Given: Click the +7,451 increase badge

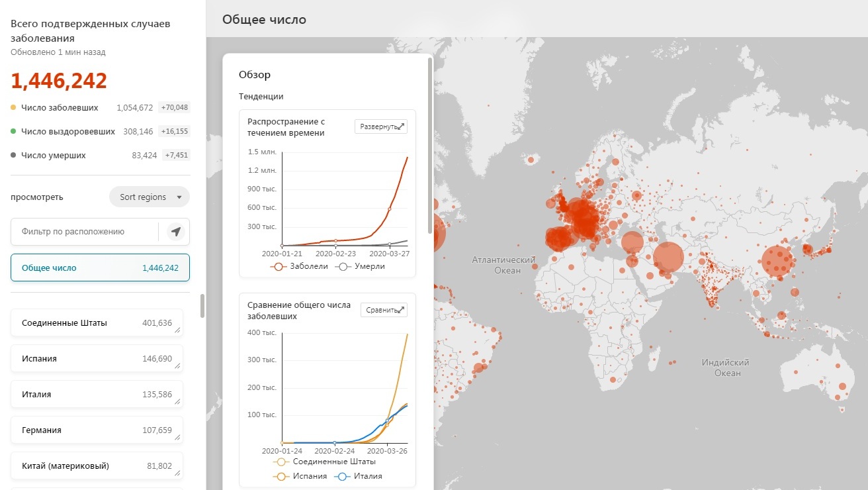Looking at the screenshot, I should [x=176, y=155].
